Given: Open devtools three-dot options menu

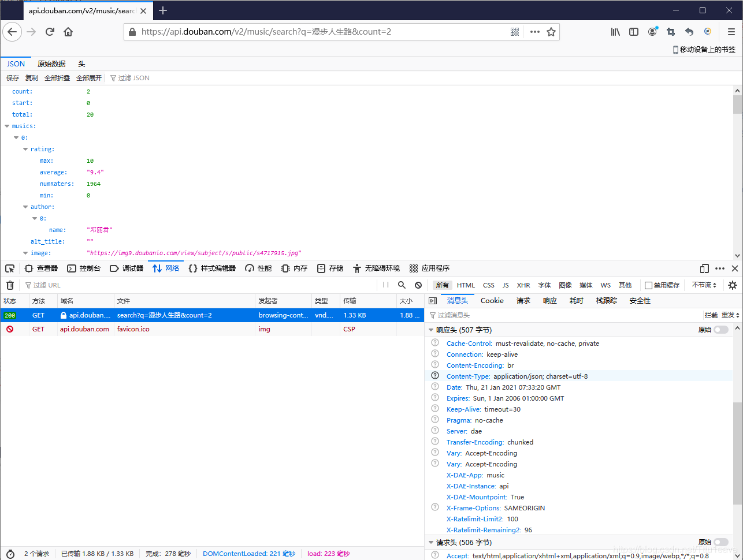Looking at the screenshot, I should coord(720,268).
